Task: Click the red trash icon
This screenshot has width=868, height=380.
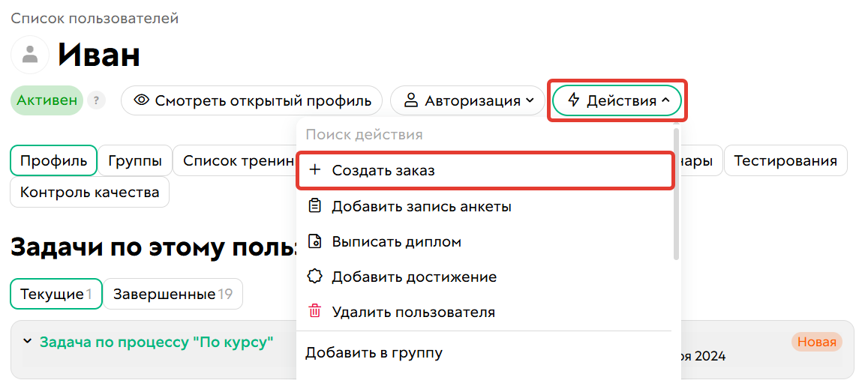Action: 314,311
